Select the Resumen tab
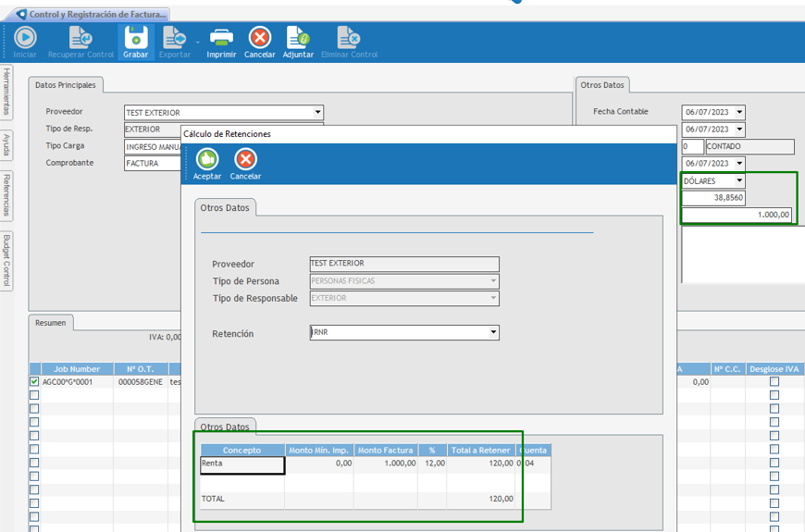The height and width of the screenshot is (532, 805). 50,323
